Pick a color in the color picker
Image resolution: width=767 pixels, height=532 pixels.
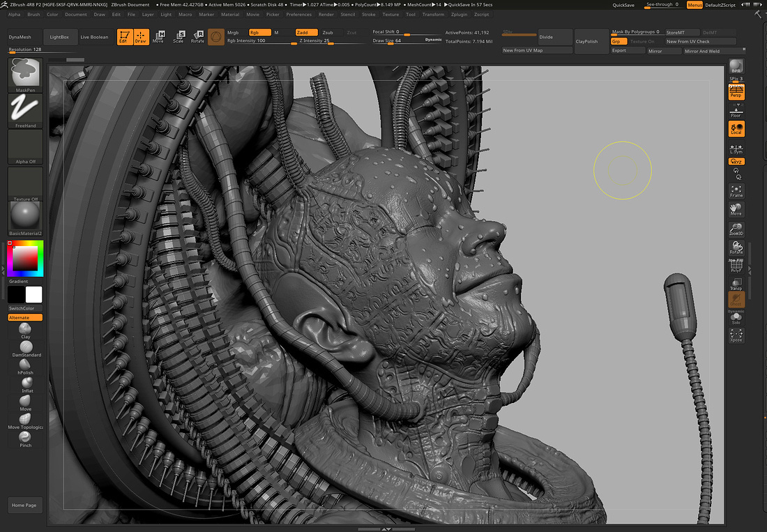(25, 259)
